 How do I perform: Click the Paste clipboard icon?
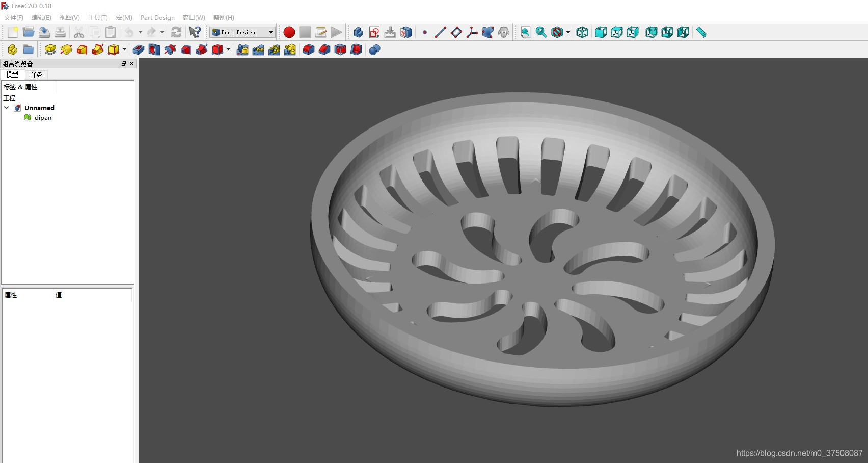click(x=111, y=32)
